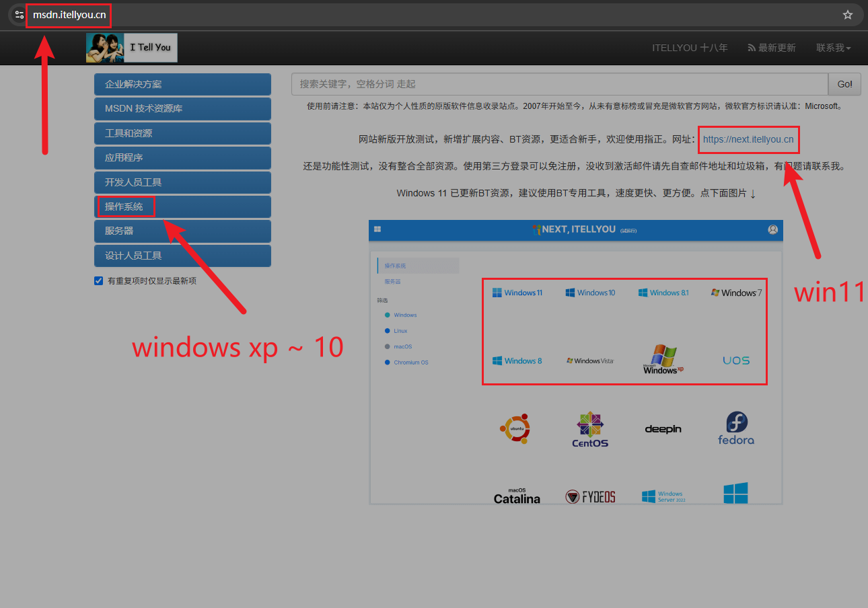Screen dimensions: 868x608
Task: Open the NEXT, ITELLYOU preview image
Action: (x=576, y=363)
